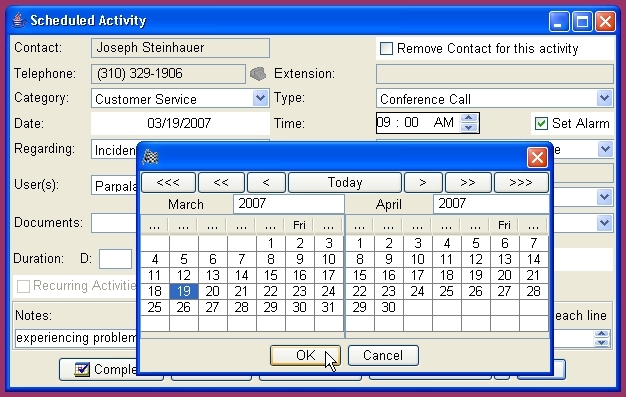626x397 pixels.
Task: Toggle the Set Alarm checkbox
Action: point(541,123)
